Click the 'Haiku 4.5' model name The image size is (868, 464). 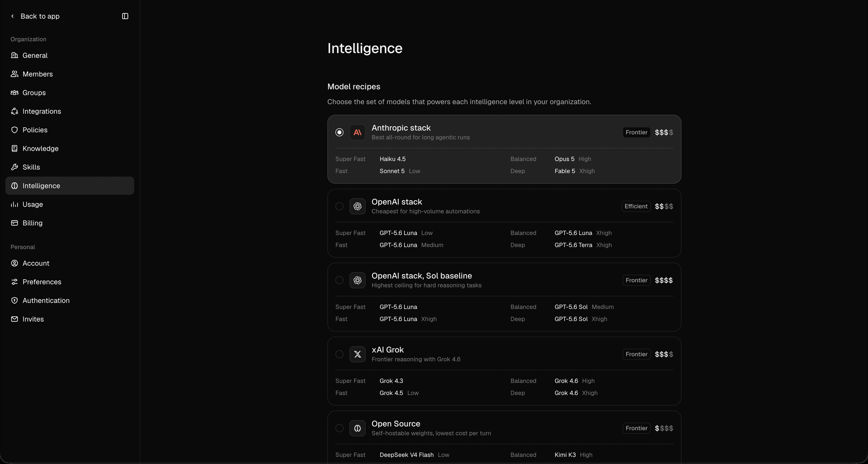[x=392, y=159]
